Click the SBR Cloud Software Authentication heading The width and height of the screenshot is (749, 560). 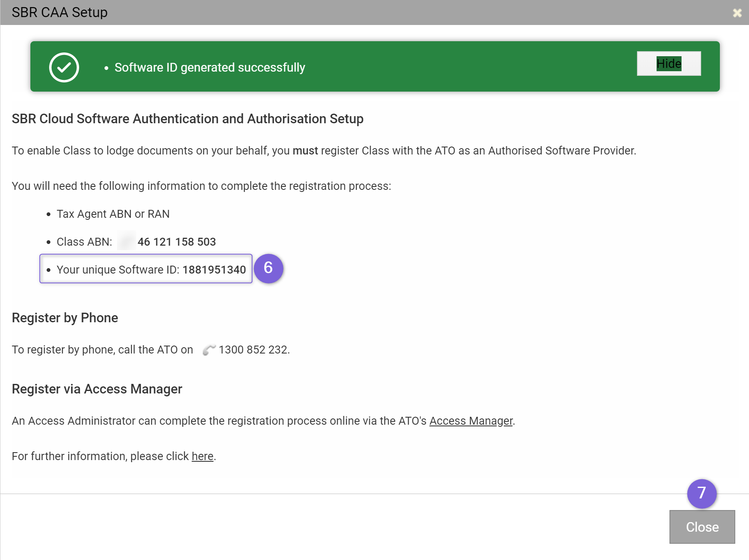[x=188, y=119]
